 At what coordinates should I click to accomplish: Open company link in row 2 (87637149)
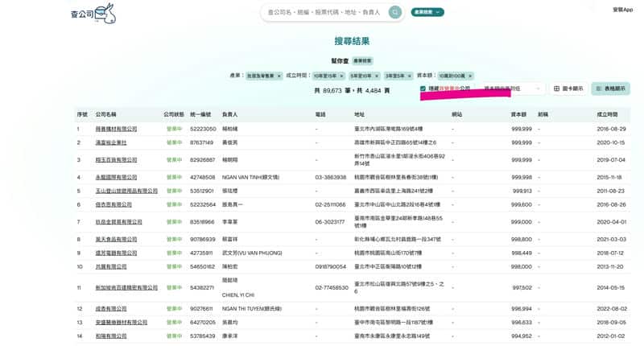(x=111, y=142)
